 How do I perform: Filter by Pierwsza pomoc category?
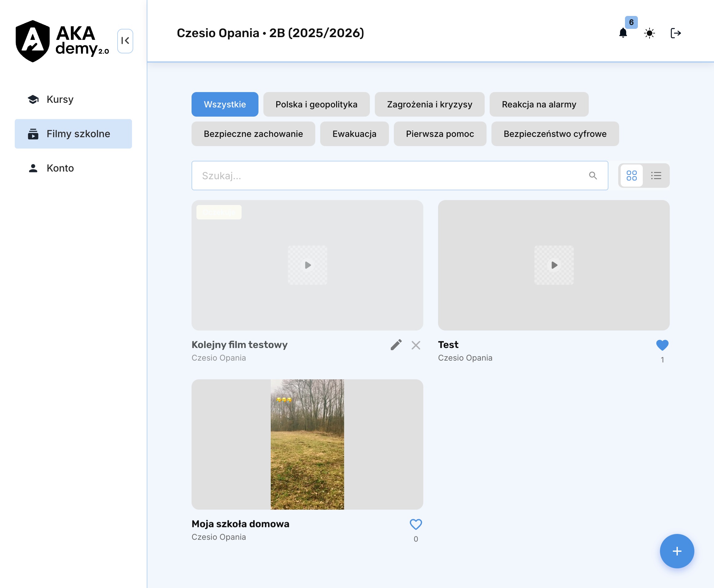click(x=440, y=134)
